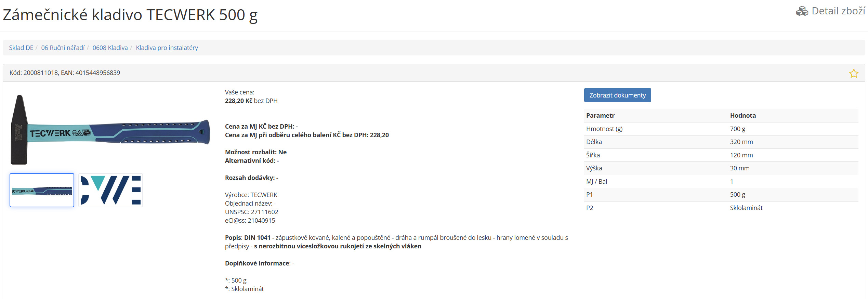The image size is (868, 299).
Task: Open the Sklad DE breadcrumb link
Action: (x=21, y=48)
